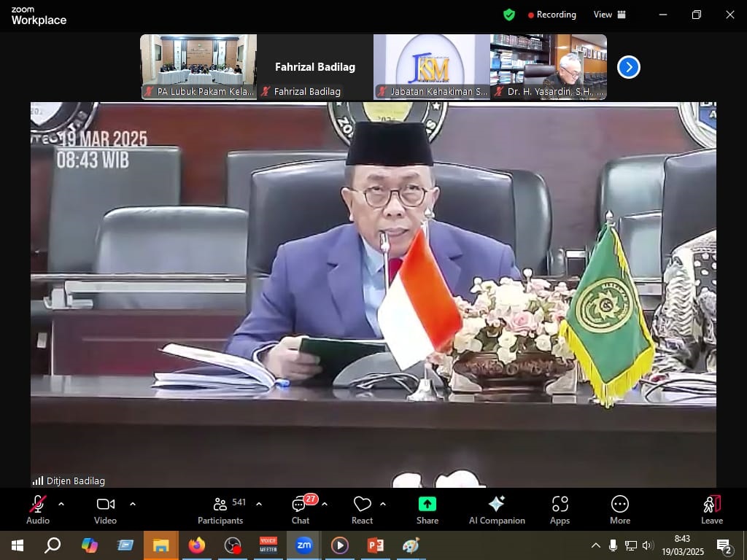This screenshot has width=747, height=560.
Task: Show next participants with the blue arrow
Action: pyautogui.click(x=628, y=67)
